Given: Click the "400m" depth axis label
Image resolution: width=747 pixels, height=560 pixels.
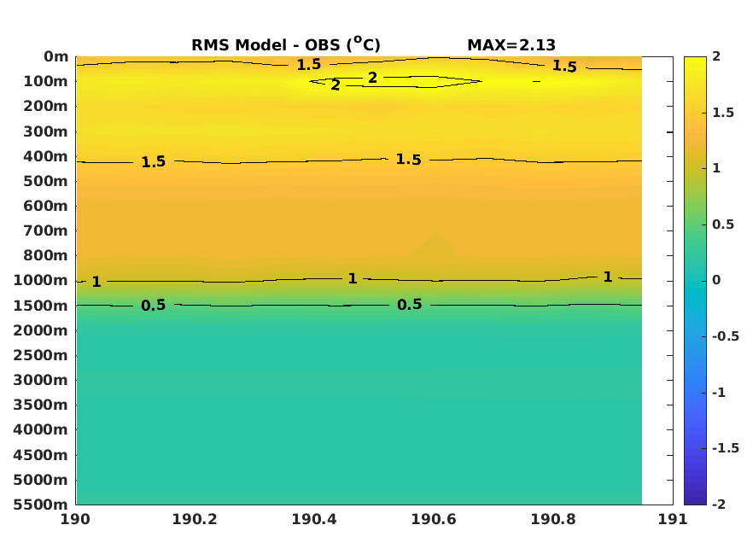Looking at the screenshot, I should [46, 156].
